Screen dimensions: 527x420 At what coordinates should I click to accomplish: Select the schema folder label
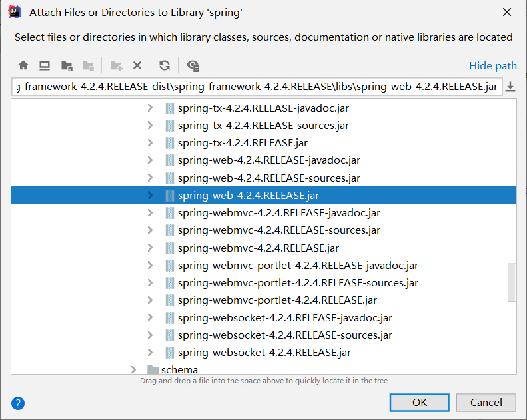[179, 369]
